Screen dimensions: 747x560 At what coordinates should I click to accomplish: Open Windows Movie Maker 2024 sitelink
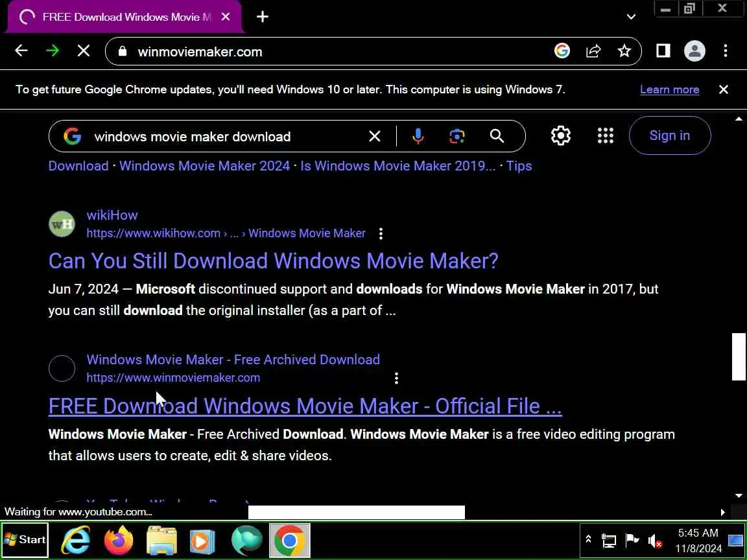tap(204, 166)
